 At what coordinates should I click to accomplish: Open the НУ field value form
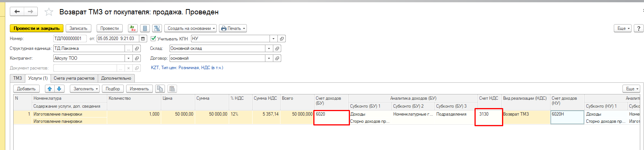pos(282,39)
